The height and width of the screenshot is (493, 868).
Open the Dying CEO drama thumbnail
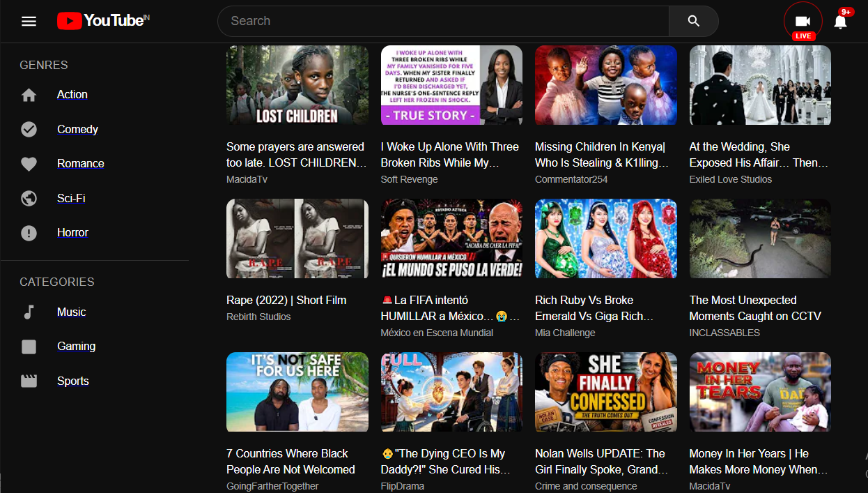451,392
